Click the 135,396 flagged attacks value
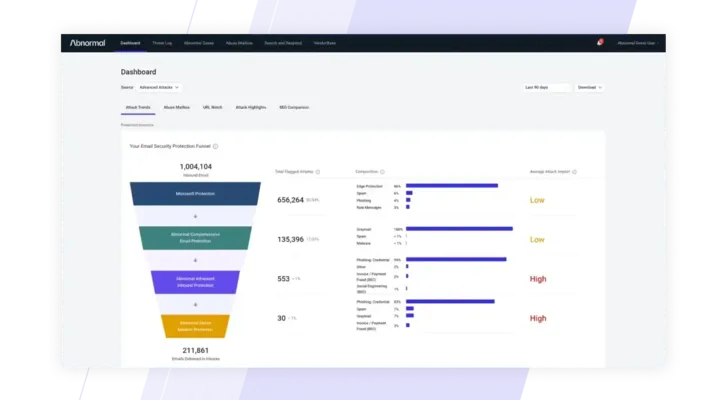720x400 pixels. click(290, 240)
